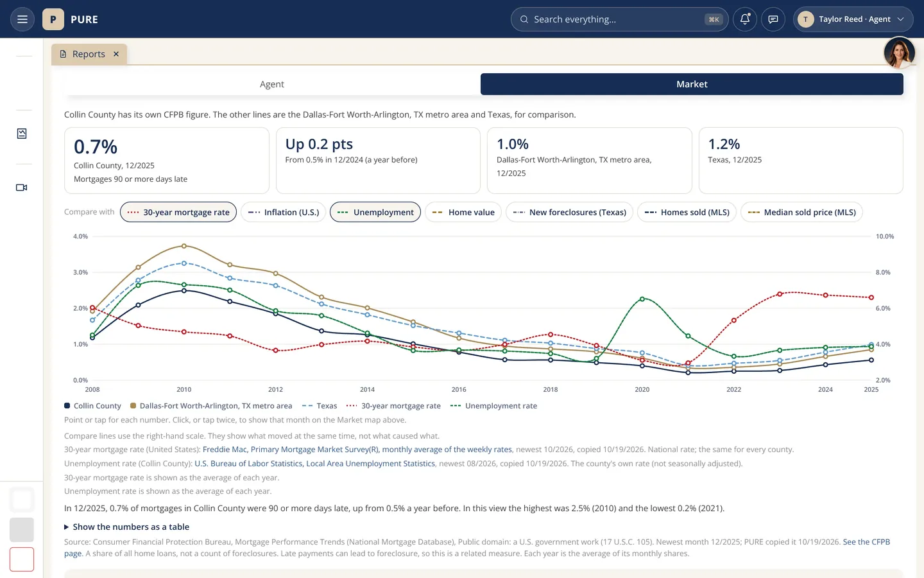924x578 pixels.
Task: Click the Collin County legend entry
Action: click(x=92, y=406)
